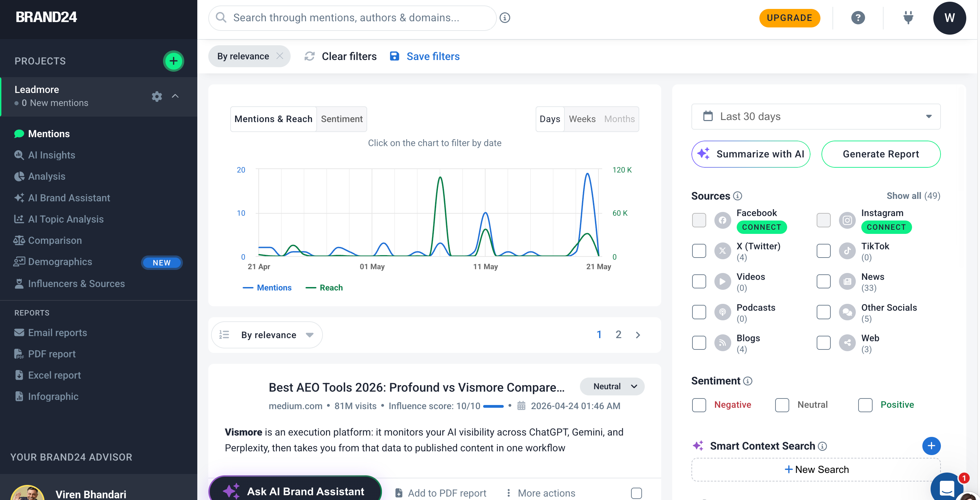Select the Medium mention checkbox

coord(636,493)
